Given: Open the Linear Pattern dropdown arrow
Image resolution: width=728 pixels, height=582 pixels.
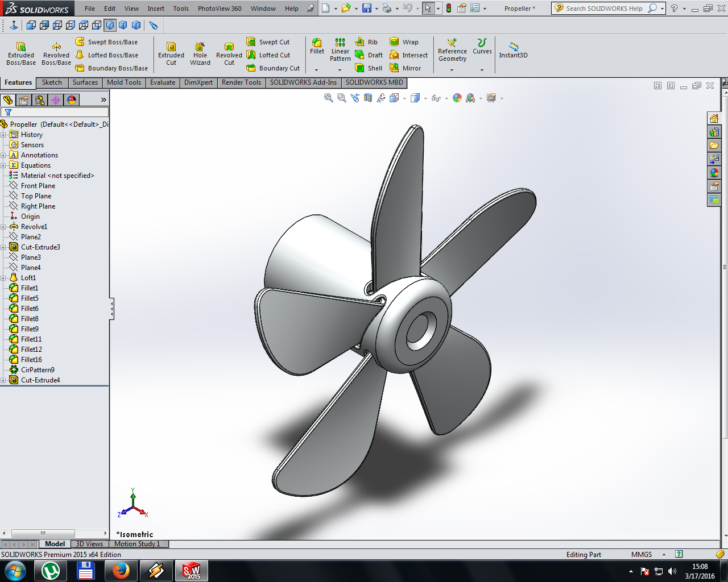Looking at the screenshot, I should [340, 70].
